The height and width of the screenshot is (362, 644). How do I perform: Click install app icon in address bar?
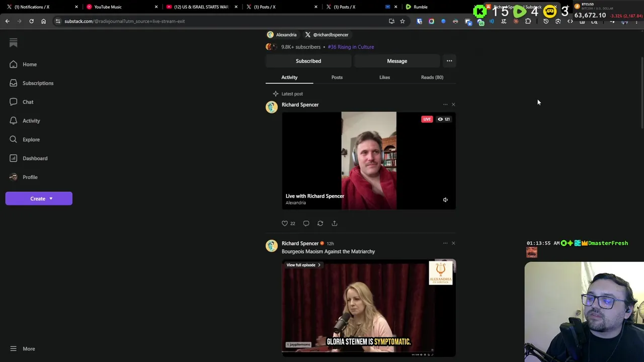click(391, 21)
